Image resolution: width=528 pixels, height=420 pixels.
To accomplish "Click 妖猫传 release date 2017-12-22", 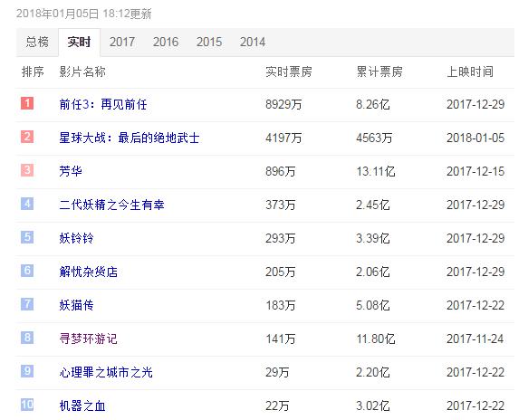I will (475, 305).
